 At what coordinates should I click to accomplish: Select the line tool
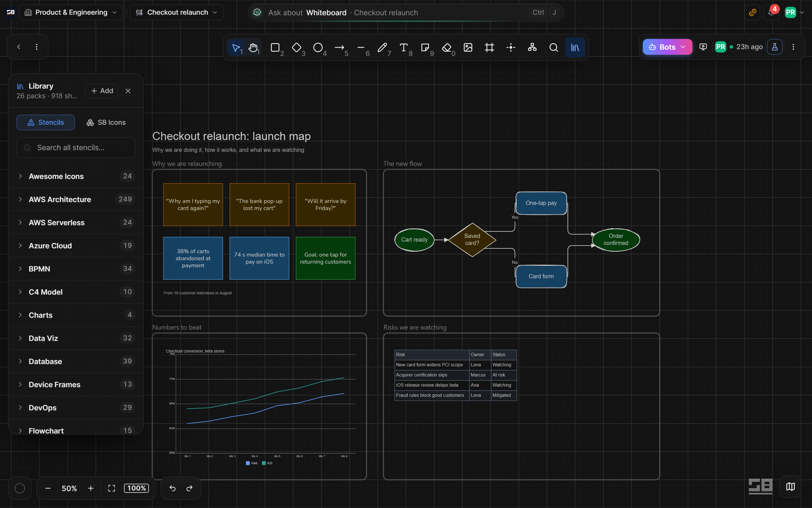coord(361,47)
